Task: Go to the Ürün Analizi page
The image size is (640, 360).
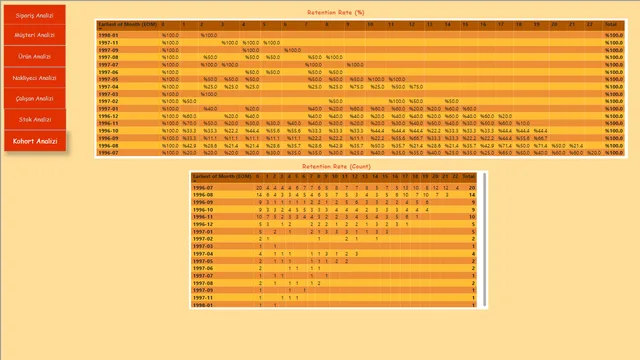Action: pyautogui.click(x=35, y=56)
